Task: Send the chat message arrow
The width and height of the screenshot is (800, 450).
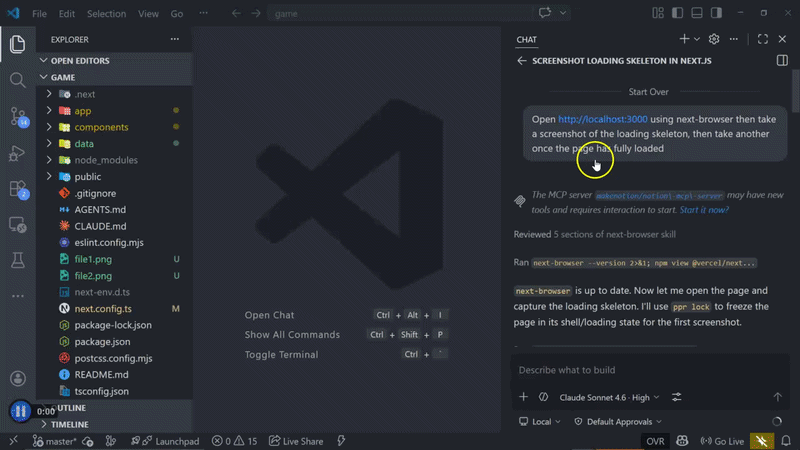Action: coord(778,397)
